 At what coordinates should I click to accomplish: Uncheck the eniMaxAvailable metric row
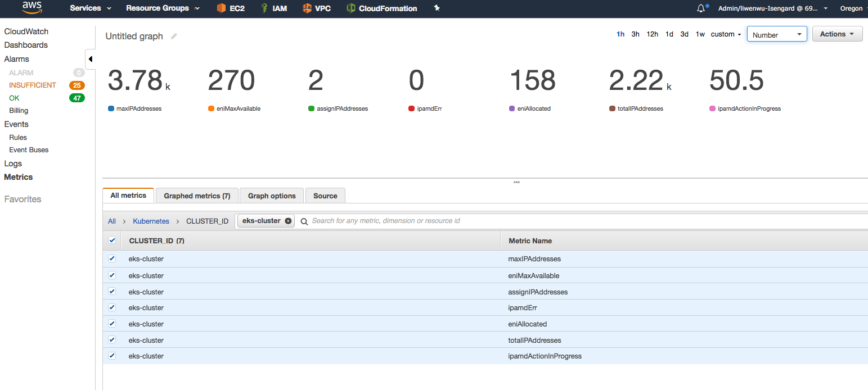tap(112, 275)
